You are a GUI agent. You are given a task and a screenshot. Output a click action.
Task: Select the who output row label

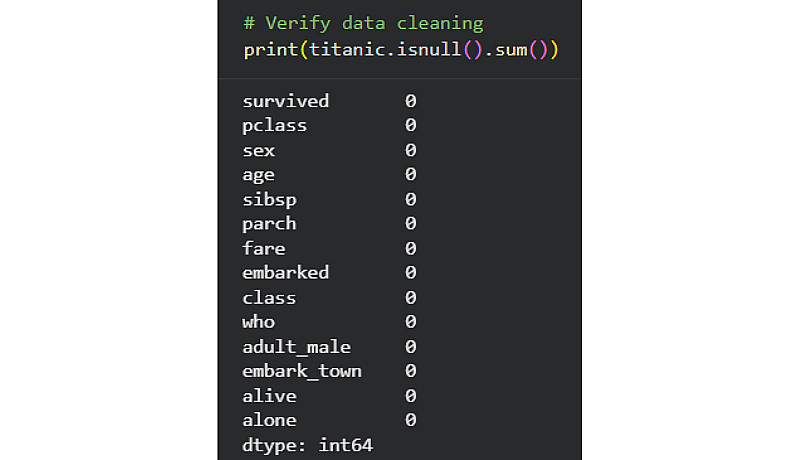coord(258,322)
